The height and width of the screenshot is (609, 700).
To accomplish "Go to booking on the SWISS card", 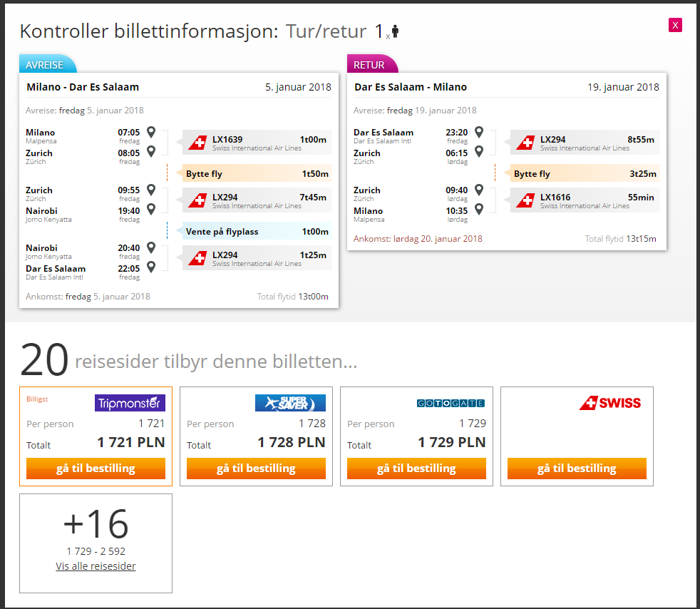I will pos(577,469).
